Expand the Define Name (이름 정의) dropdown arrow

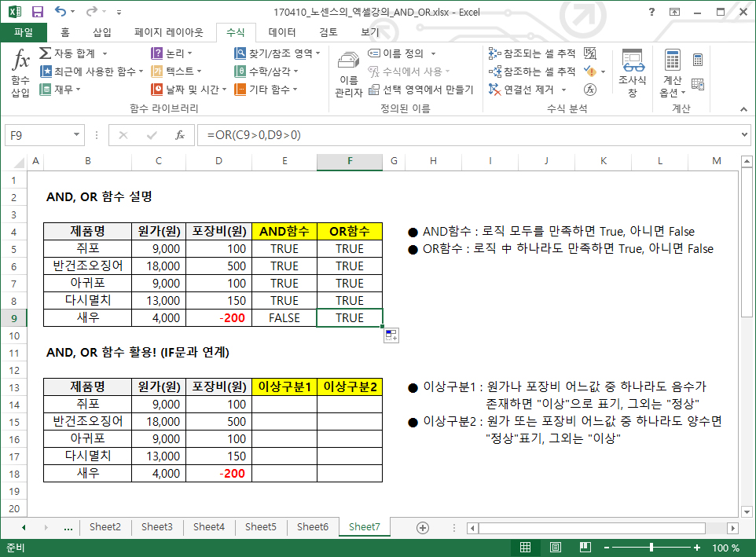pyautogui.click(x=433, y=53)
